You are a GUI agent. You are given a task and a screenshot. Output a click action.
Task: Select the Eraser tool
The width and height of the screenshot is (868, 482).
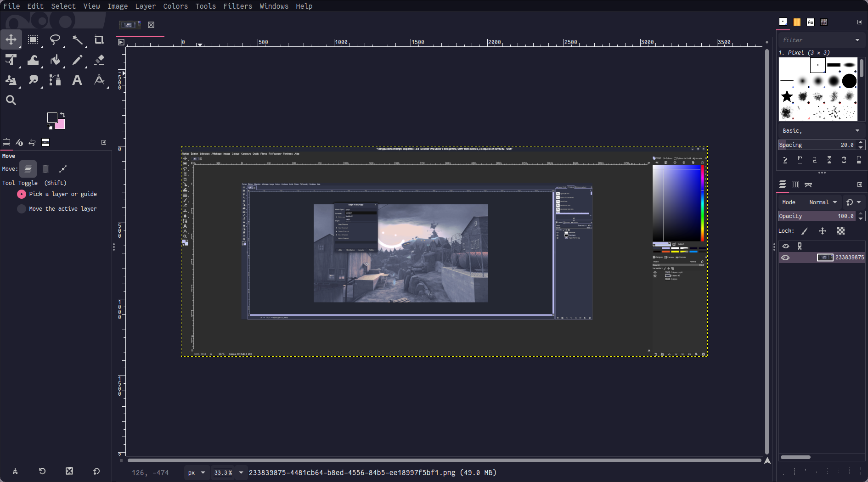click(99, 60)
